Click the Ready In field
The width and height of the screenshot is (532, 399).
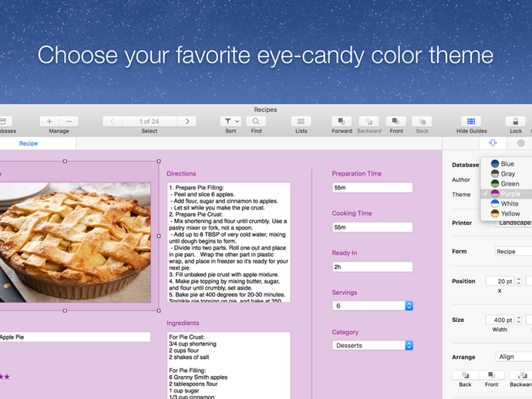coord(372,267)
